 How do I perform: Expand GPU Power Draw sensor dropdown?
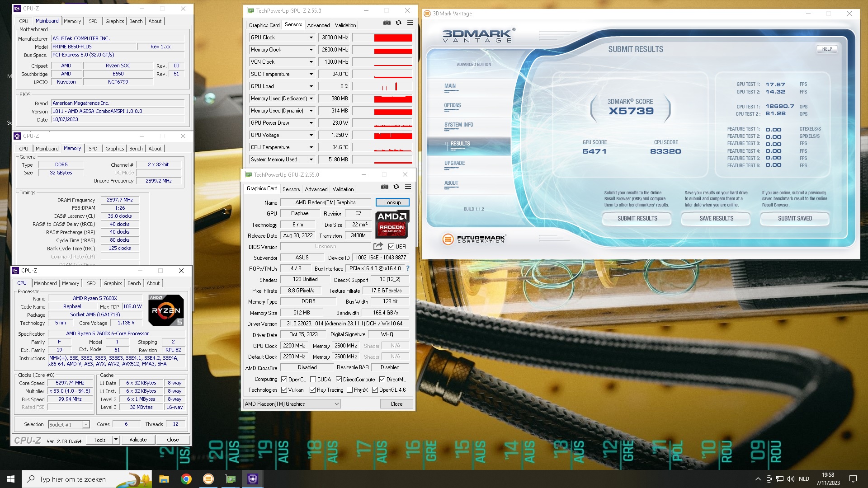311,123
